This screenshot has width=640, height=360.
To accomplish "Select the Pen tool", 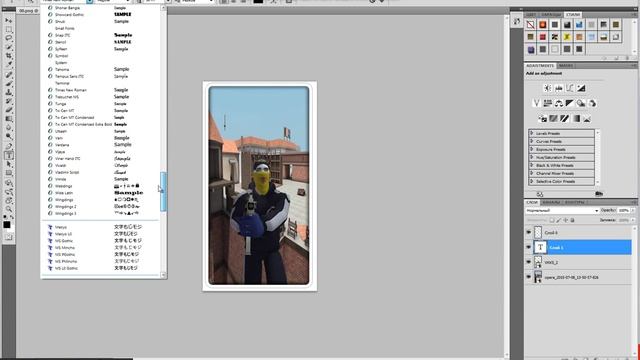I will pyautogui.click(x=9, y=146).
